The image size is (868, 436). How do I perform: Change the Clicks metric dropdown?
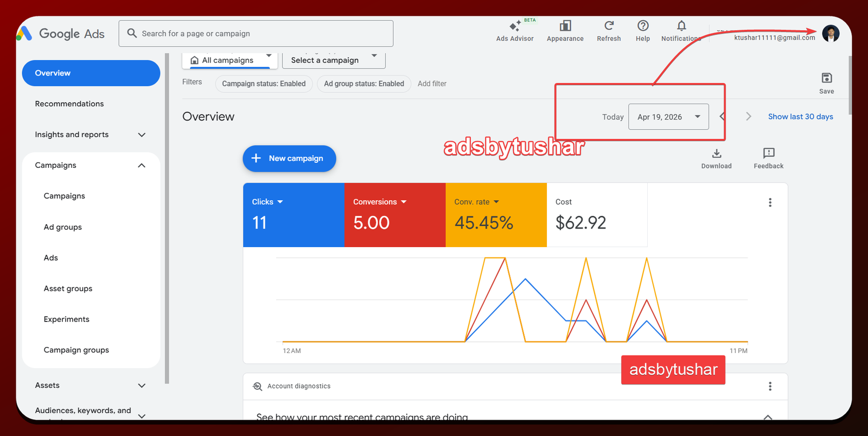click(267, 201)
